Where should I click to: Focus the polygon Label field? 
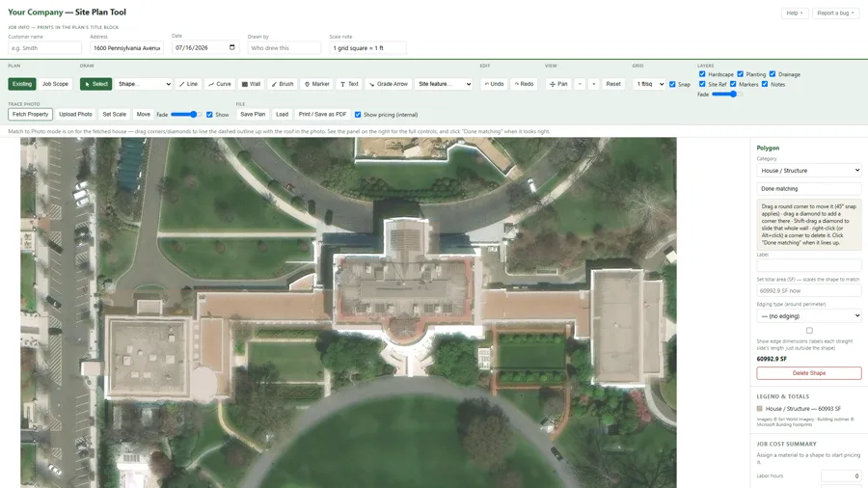(809, 265)
